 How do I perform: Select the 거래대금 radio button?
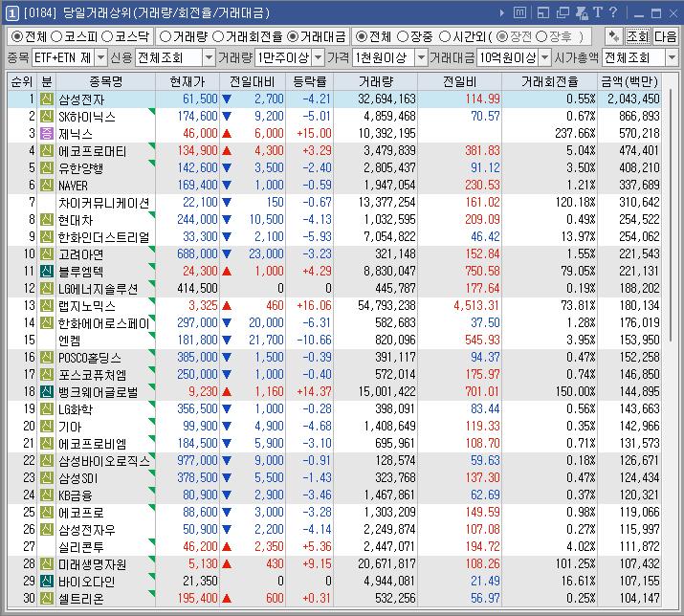click(x=293, y=36)
